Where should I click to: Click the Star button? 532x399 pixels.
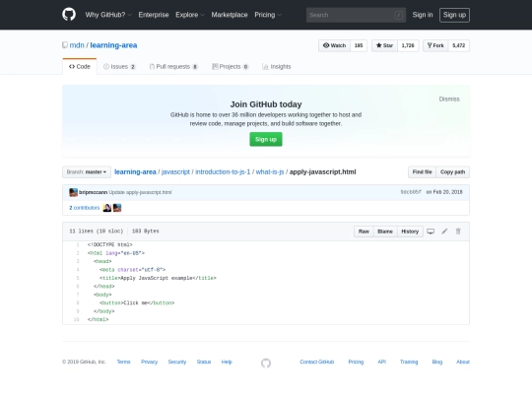384,45
